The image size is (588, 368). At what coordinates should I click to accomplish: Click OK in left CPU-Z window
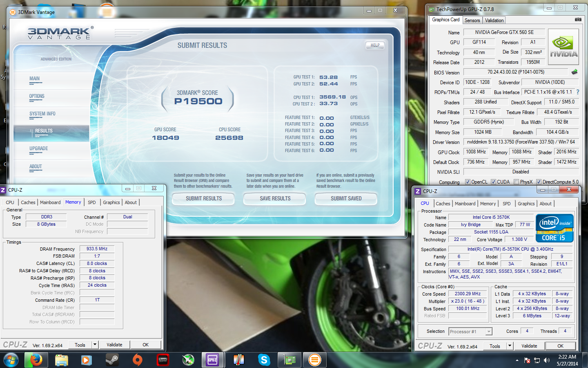(x=146, y=345)
